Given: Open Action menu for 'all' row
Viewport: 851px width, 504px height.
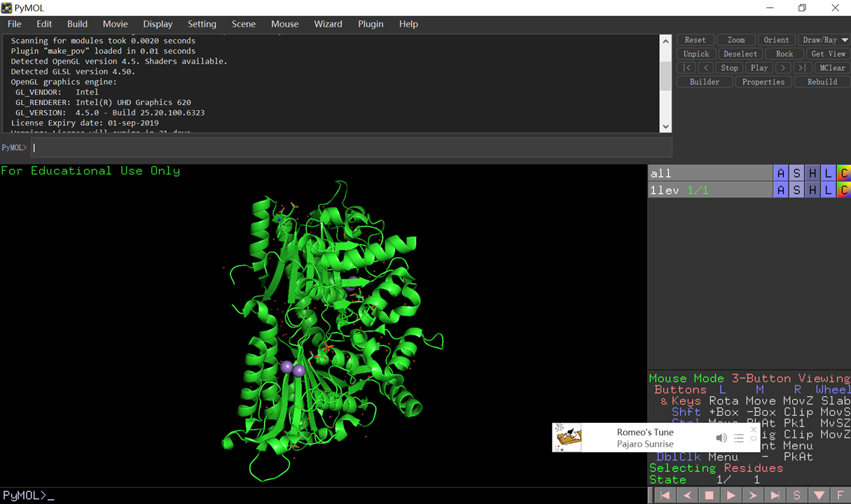Looking at the screenshot, I should pyautogui.click(x=781, y=173).
